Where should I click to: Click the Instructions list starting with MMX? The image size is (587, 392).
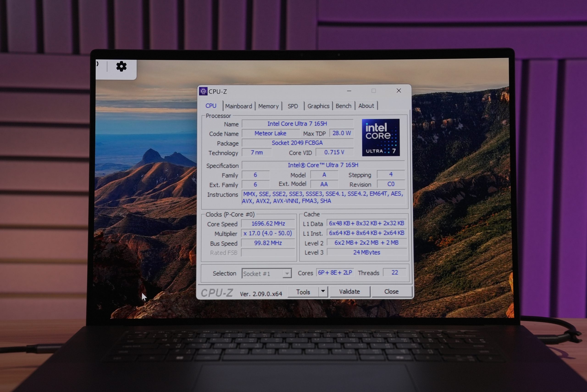click(323, 197)
